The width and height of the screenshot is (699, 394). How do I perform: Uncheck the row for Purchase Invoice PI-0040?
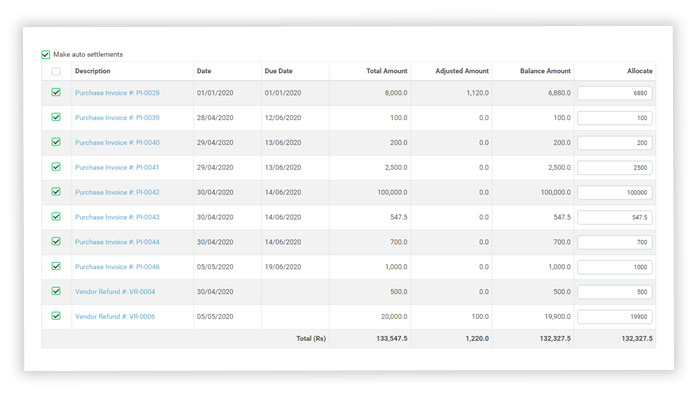[56, 142]
